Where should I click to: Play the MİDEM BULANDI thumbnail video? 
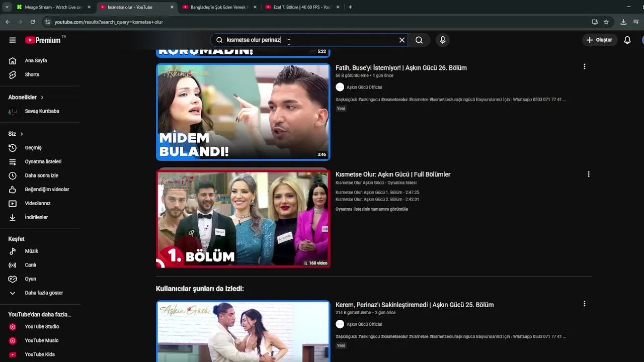coord(243,112)
